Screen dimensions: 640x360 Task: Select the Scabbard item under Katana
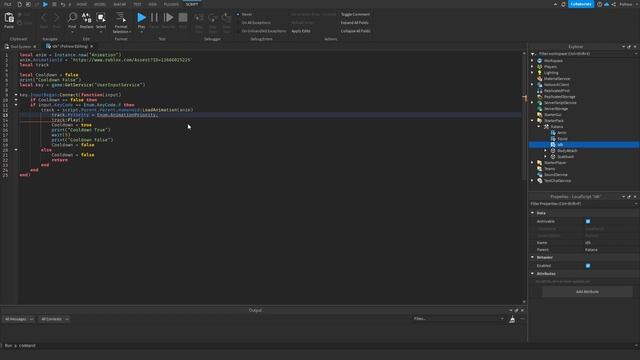click(565, 157)
